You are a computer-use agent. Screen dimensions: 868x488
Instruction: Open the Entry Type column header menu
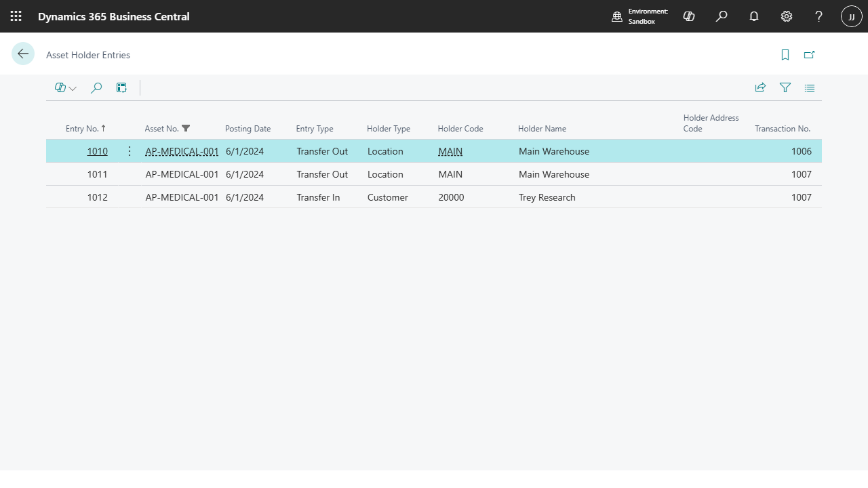315,129
